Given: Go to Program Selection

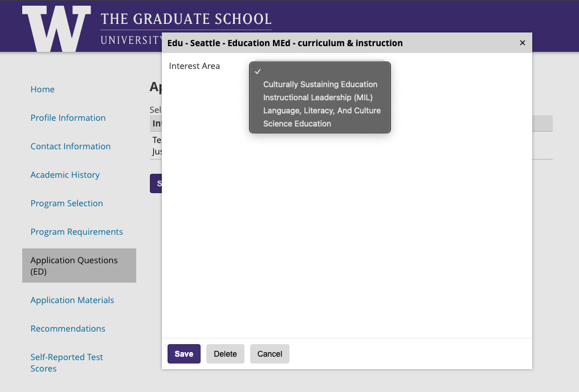Looking at the screenshot, I should tap(67, 203).
